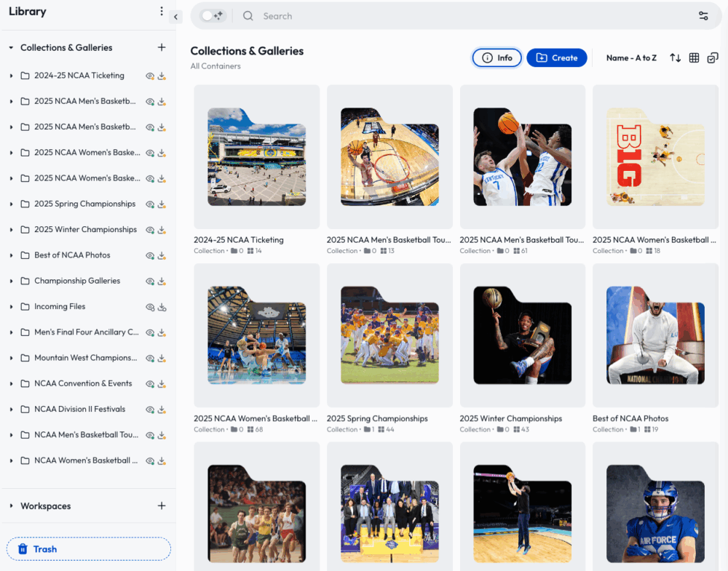The image size is (728, 571).
Task: Collapse the Collections & Galleries section
Action: (11, 47)
